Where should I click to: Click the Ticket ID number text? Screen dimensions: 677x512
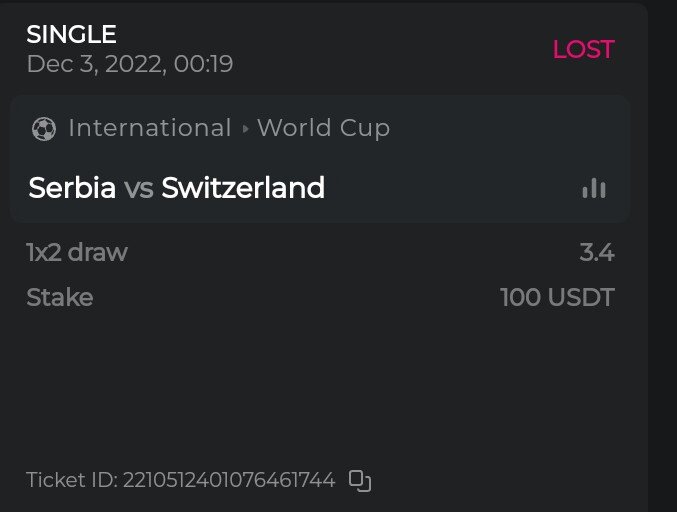pyautogui.click(x=229, y=481)
